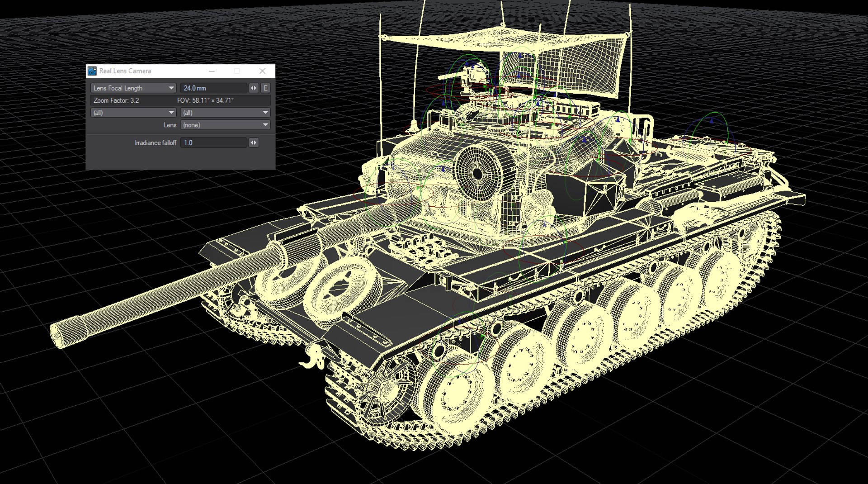
Task: Click the Real Lens Camera title text
Action: coord(125,71)
